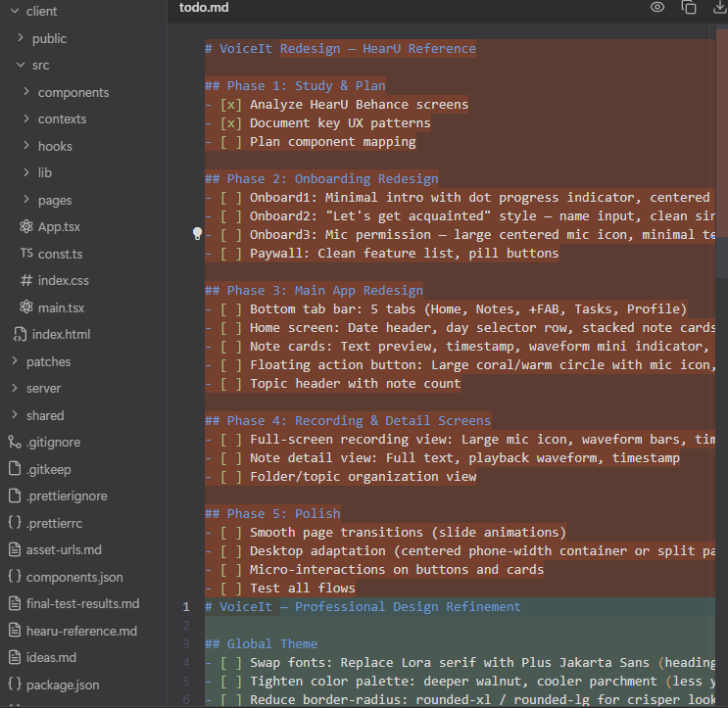Click the copy file contents icon

pyautogui.click(x=689, y=8)
